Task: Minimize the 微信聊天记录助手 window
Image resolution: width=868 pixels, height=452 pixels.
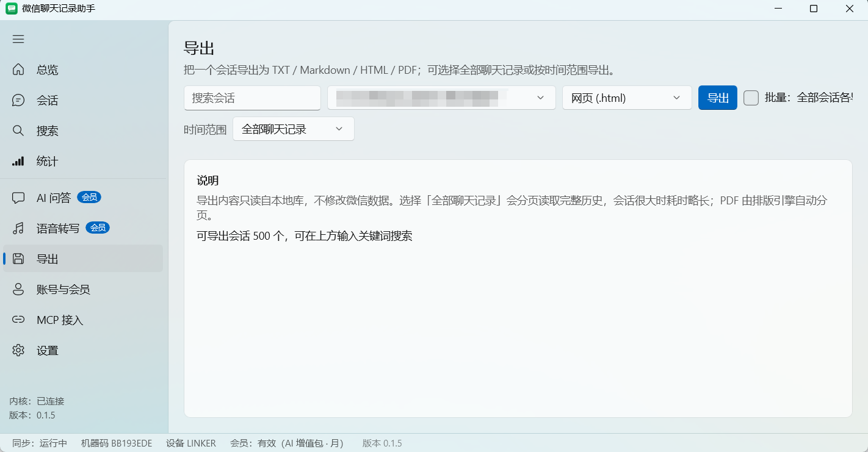Action: (778, 9)
